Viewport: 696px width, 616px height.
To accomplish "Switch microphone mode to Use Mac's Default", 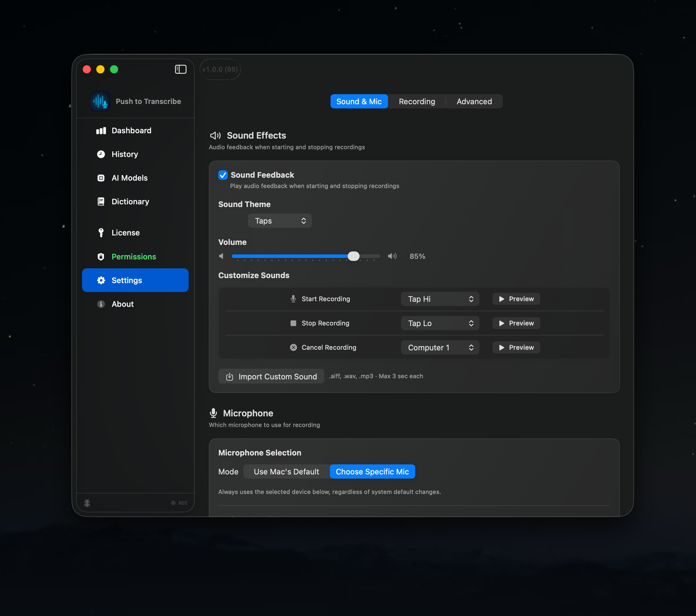I will point(286,471).
